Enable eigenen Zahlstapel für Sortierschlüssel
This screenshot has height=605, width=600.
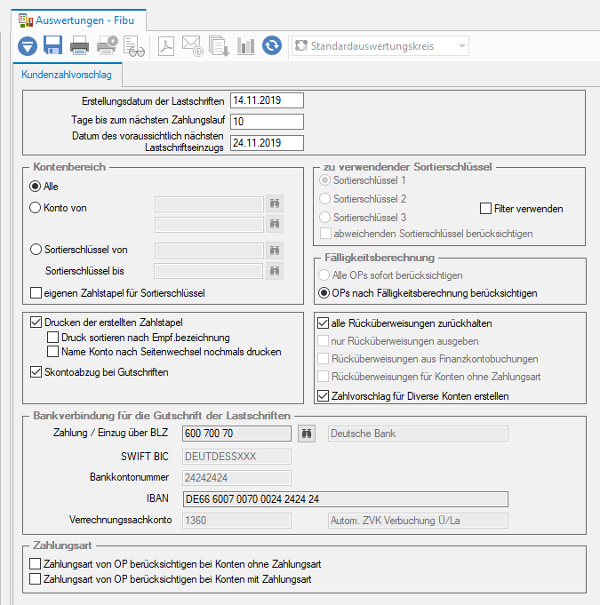click(x=36, y=293)
